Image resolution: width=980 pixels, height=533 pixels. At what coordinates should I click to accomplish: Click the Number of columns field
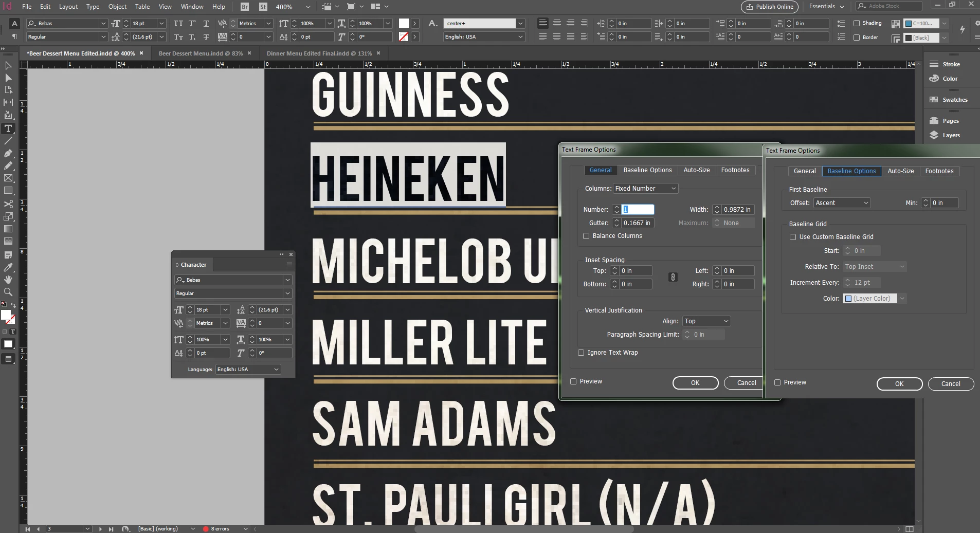[638, 210]
